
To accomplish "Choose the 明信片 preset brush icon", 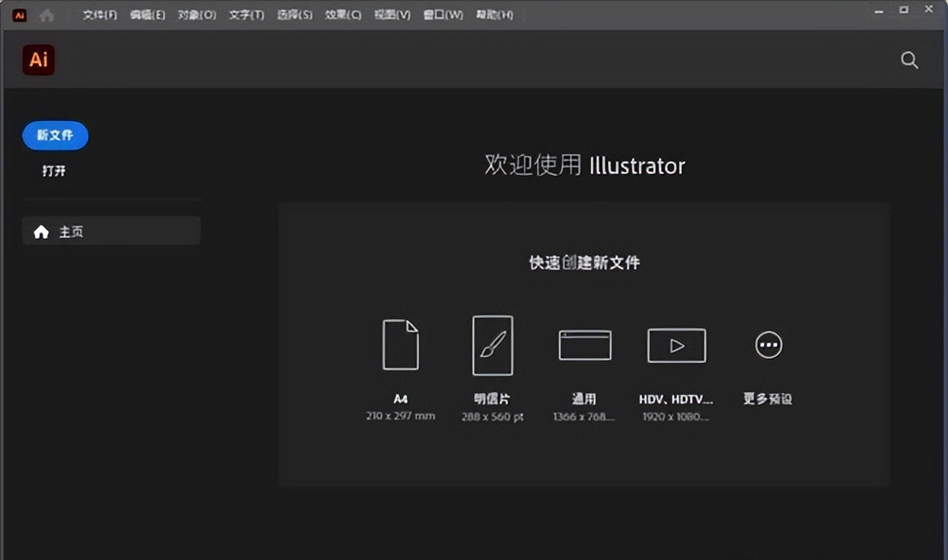I will pos(493,346).
